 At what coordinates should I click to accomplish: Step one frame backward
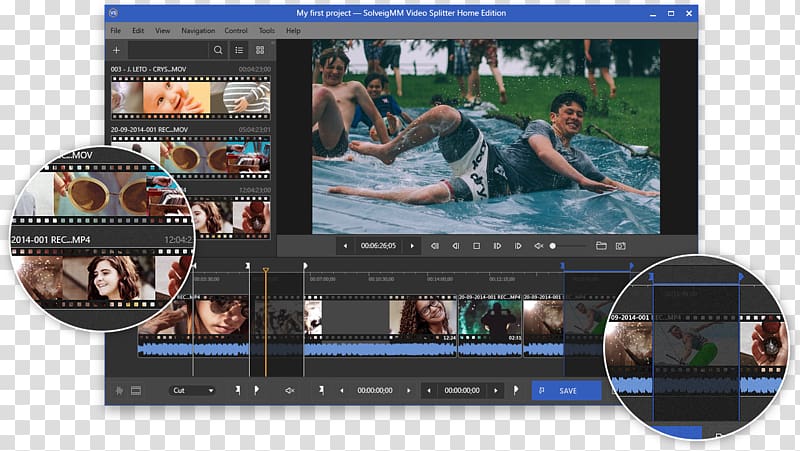click(x=456, y=246)
